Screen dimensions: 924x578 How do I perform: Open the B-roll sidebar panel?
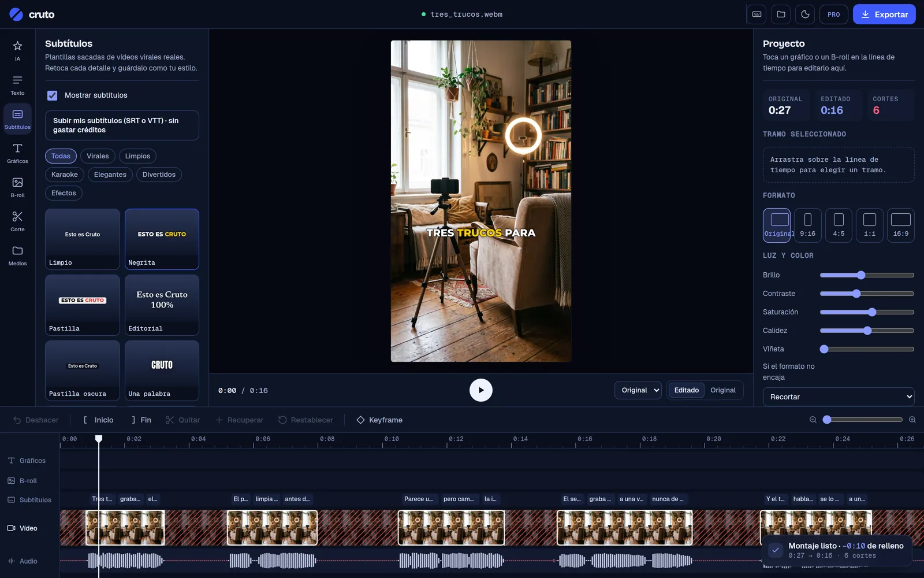click(17, 187)
